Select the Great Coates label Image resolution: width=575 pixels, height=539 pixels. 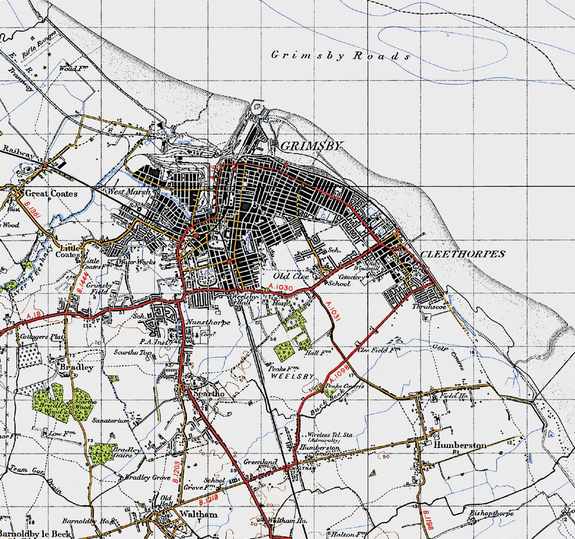coord(52,193)
